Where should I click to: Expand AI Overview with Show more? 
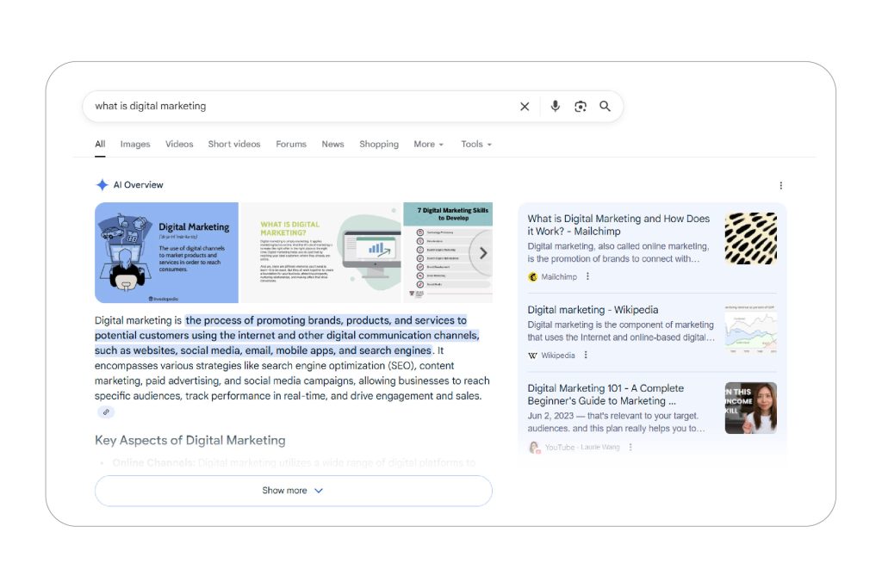(294, 491)
